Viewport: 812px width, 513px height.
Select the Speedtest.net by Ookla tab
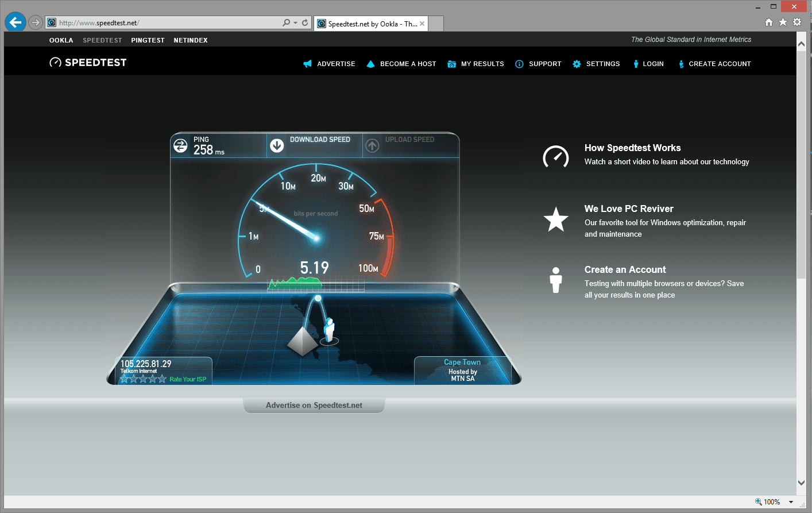pyautogui.click(x=372, y=24)
